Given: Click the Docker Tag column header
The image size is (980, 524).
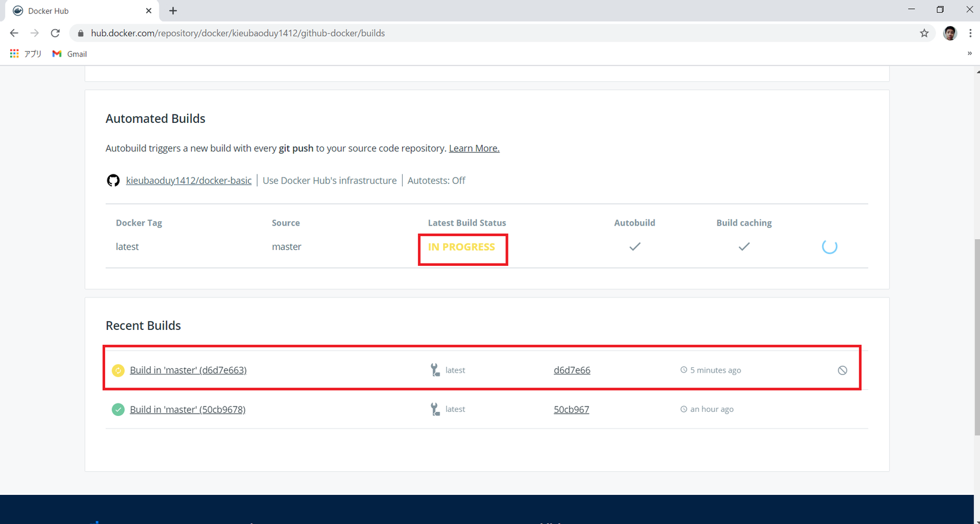Looking at the screenshot, I should [139, 223].
